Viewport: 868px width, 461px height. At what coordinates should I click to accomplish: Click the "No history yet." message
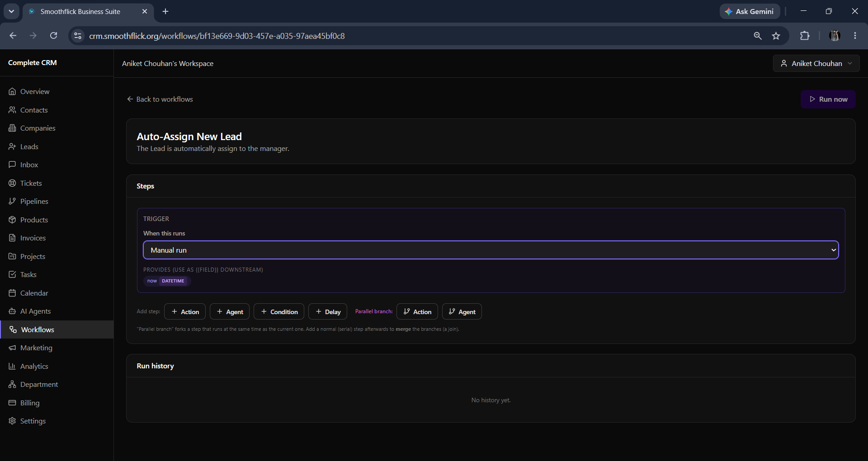click(491, 400)
